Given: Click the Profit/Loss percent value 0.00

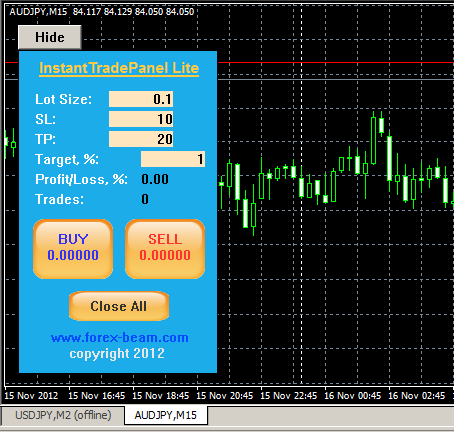Looking at the screenshot, I should pos(155,179).
